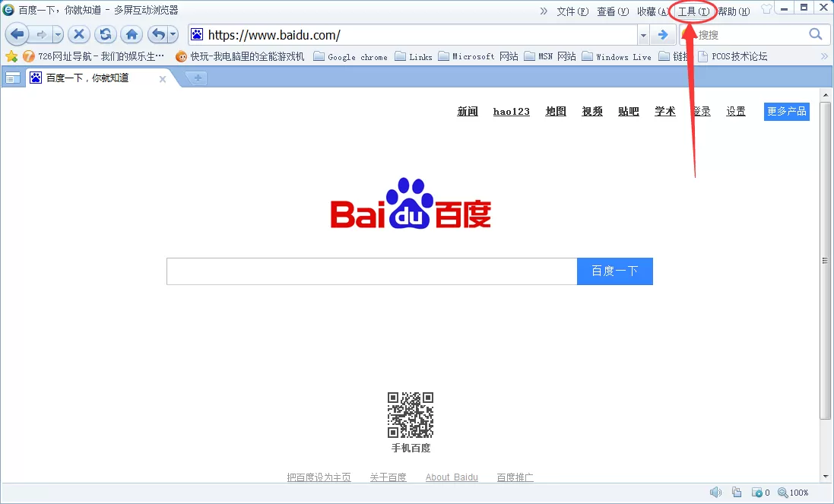Click the Refresh page button
The width and height of the screenshot is (834, 504).
pyautogui.click(x=106, y=35)
